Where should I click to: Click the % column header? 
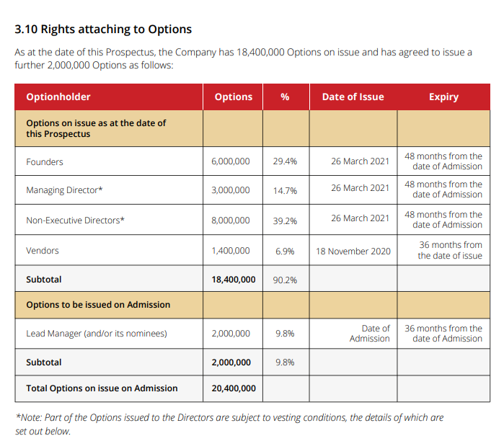pos(285,97)
